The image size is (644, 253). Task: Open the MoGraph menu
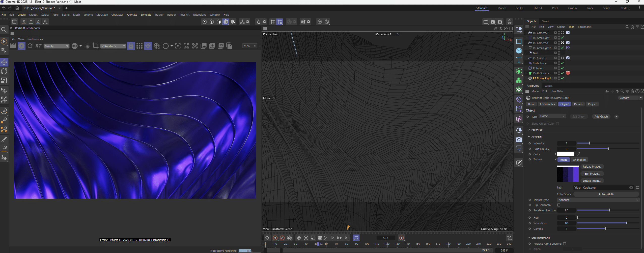pos(102,15)
